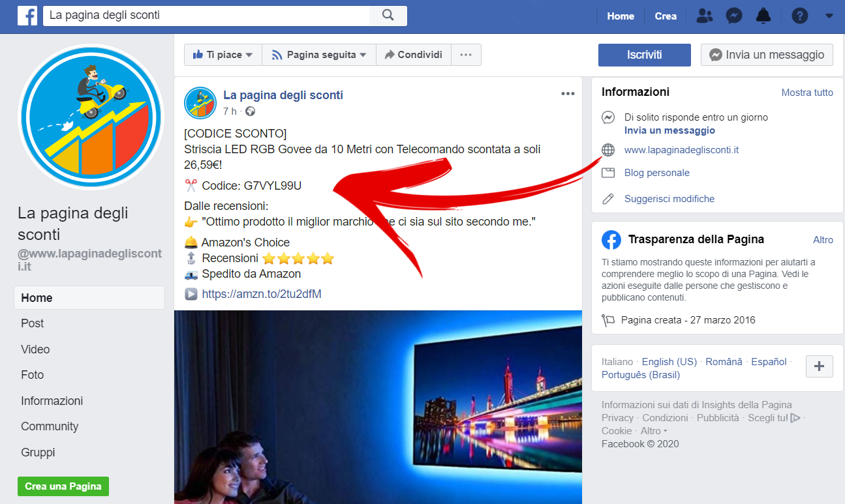Viewport: 845px width, 504px height.
Task: Click the ellipsis icon next to Condividi
Action: coord(466,55)
